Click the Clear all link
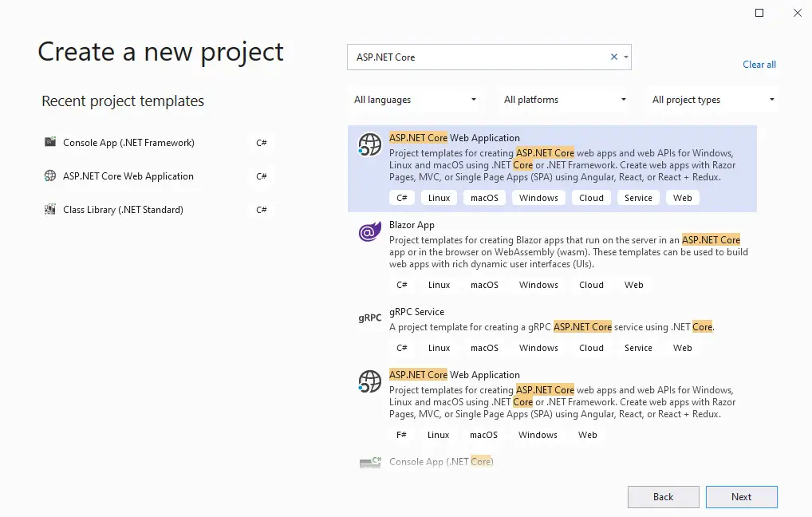Image resolution: width=812 pixels, height=517 pixels. 759,65
